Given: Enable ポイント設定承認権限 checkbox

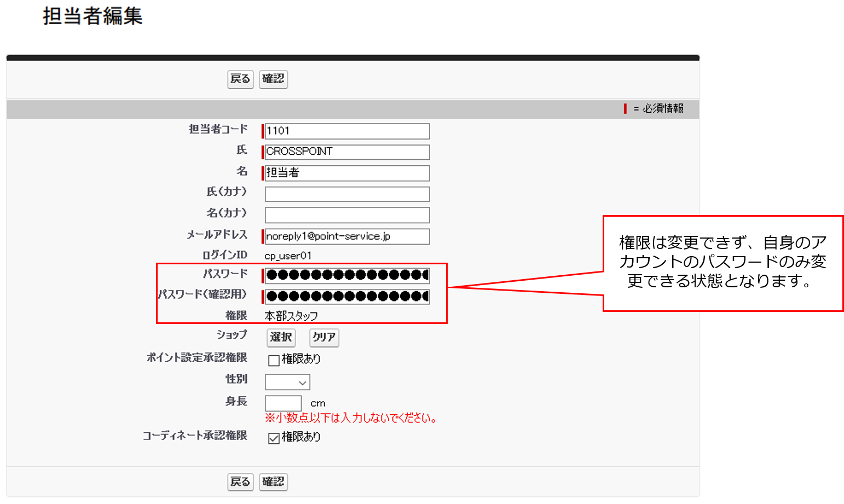Looking at the screenshot, I should tap(274, 360).
